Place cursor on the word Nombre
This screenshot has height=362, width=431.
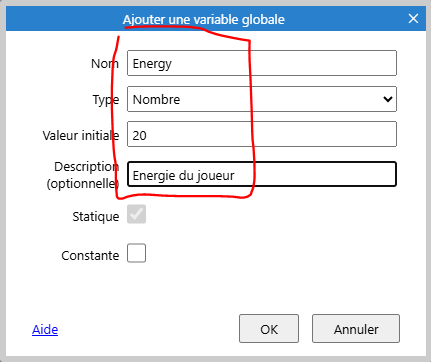[x=156, y=99]
